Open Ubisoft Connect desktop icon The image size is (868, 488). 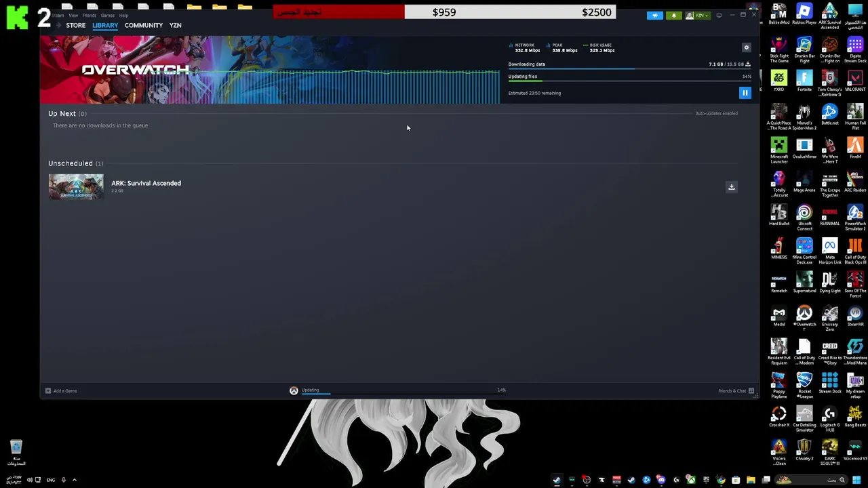click(804, 218)
